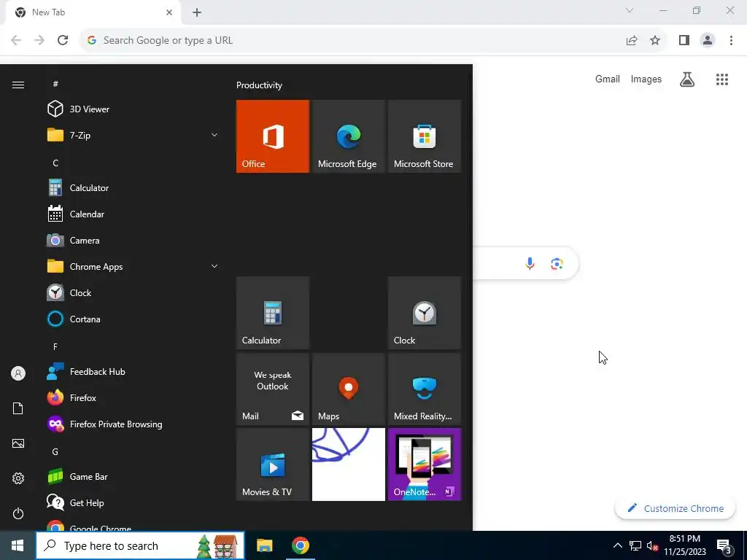Launch Cortana from app list
This screenshot has width=747, height=560.
[x=133, y=319]
